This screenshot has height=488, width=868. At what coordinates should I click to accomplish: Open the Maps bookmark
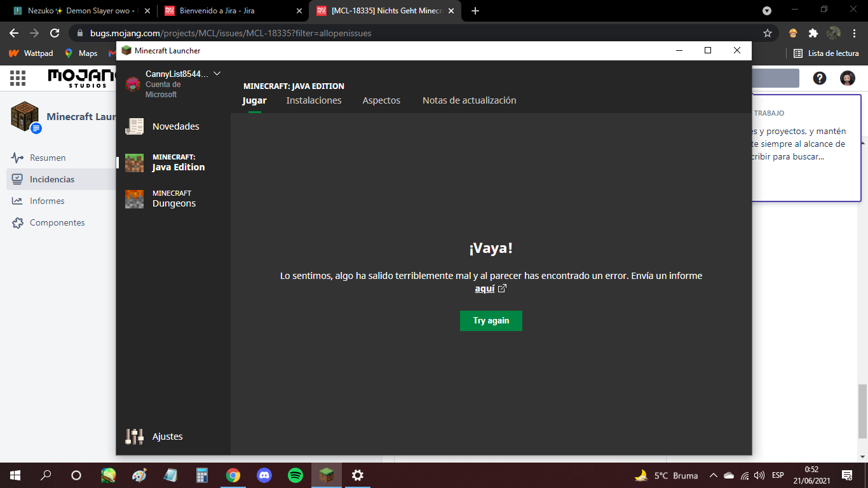pos(81,53)
